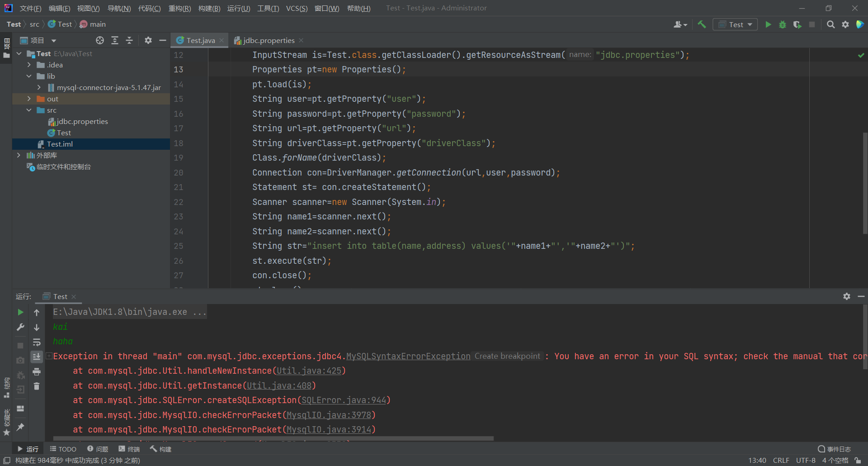Image resolution: width=868 pixels, height=466 pixels.
Task: Open SQLError.java:944 stack trace link
Action: [344, 400]
